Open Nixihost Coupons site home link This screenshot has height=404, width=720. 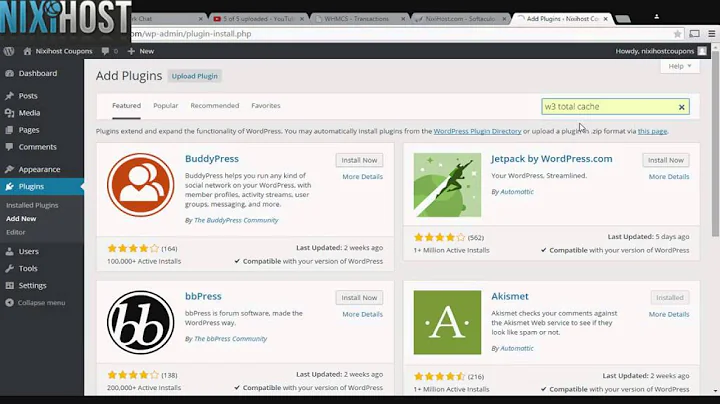coord(58,51)
